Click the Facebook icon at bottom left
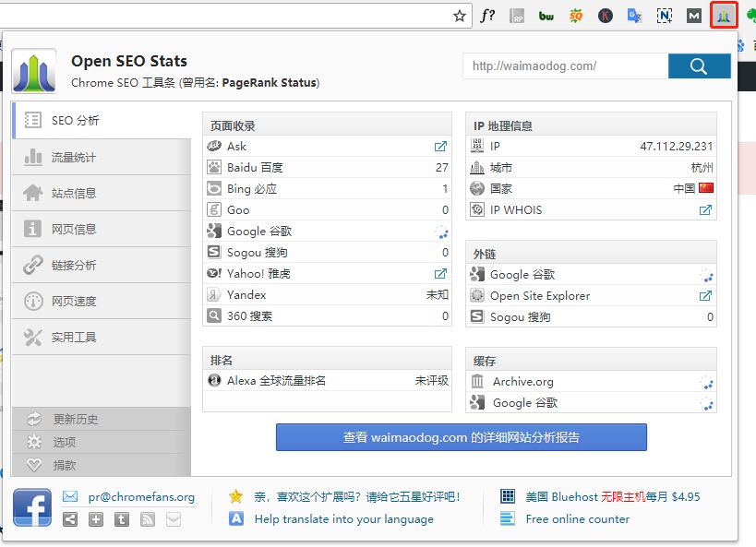Image resolution: width=756 pixels, height=547 pixels. (x=31, y=508)
